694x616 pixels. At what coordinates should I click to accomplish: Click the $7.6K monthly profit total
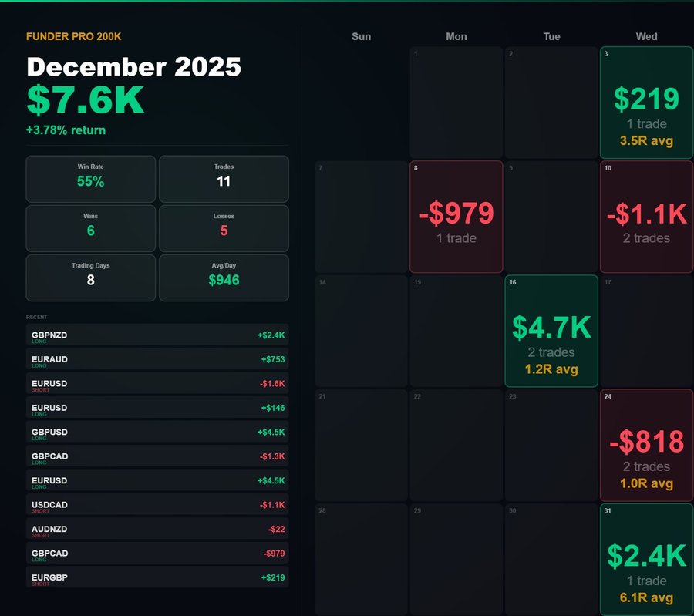click(86, 100)
